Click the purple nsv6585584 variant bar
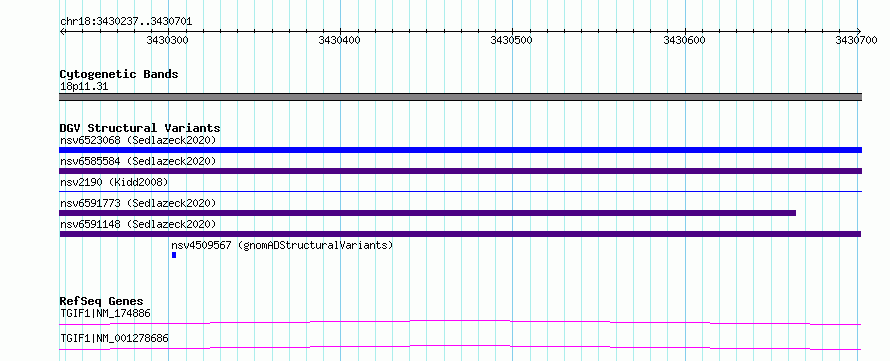Image resolution: width=890 pixels, height=361 pixels. pos(460,171)
